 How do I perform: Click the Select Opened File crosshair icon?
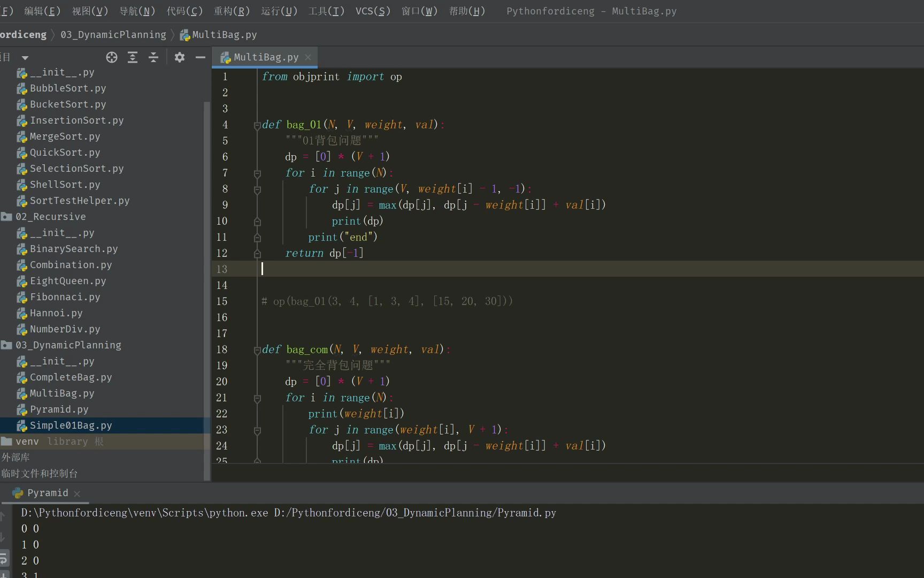(x=112, y=57)
